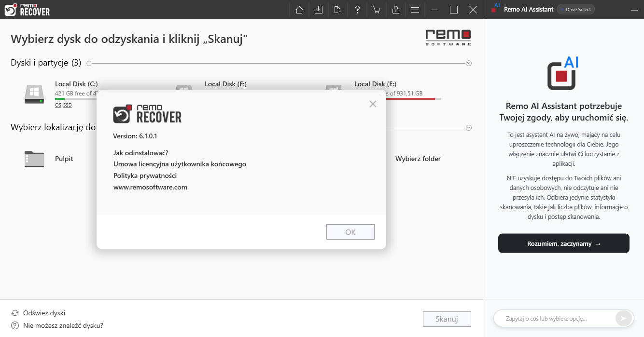Screen dimensions: 644x337
Task: Choose the Pulpit folder icon
Action: [34, 159]
